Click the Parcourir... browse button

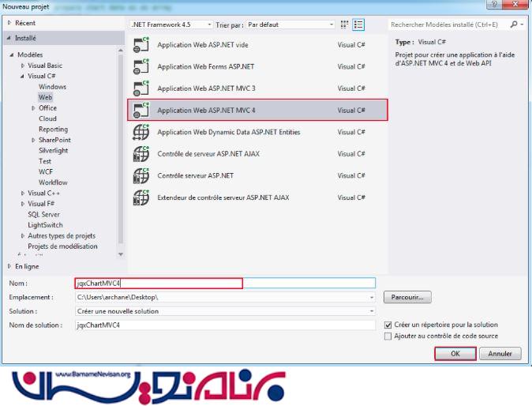coord(407,297)
